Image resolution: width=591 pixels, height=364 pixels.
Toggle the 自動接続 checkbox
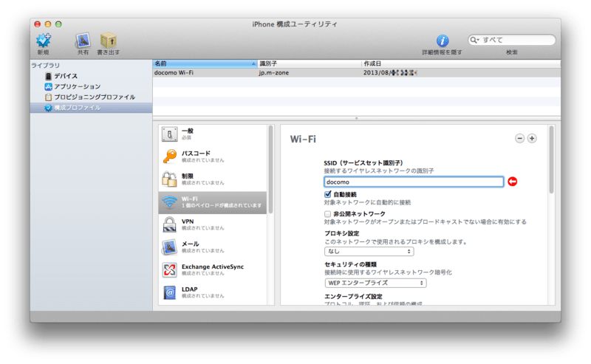tap(327, 194)
